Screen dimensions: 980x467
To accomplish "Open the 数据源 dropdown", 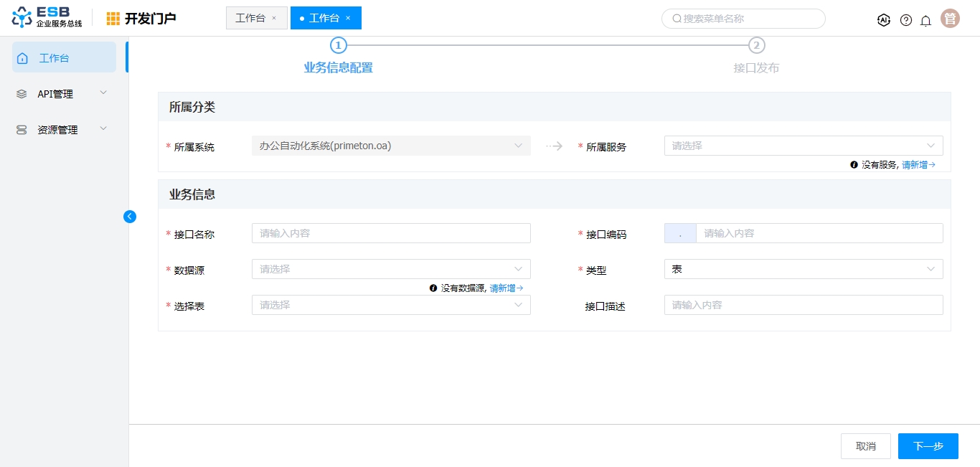I will [391, 269].
